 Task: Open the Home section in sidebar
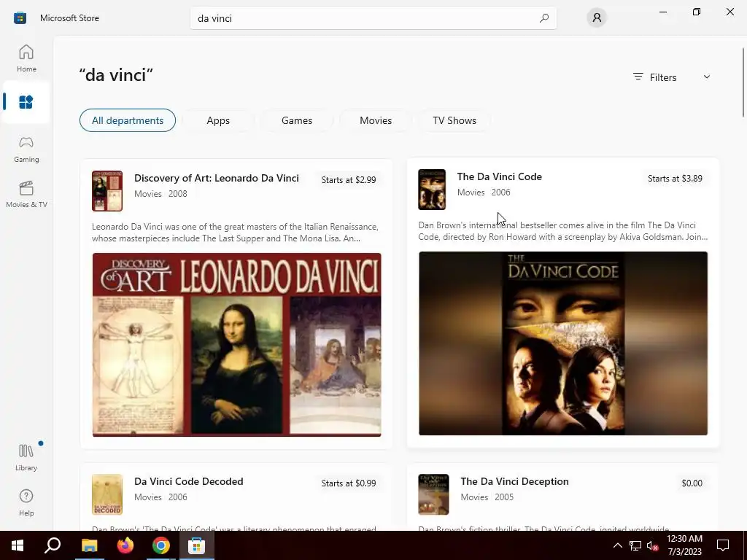point(26,58)
